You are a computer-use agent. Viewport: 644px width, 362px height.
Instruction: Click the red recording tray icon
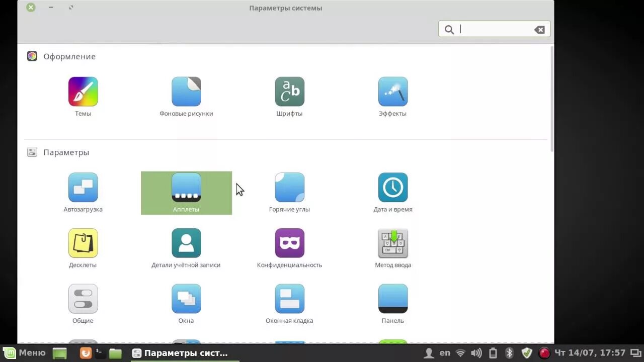544,353
